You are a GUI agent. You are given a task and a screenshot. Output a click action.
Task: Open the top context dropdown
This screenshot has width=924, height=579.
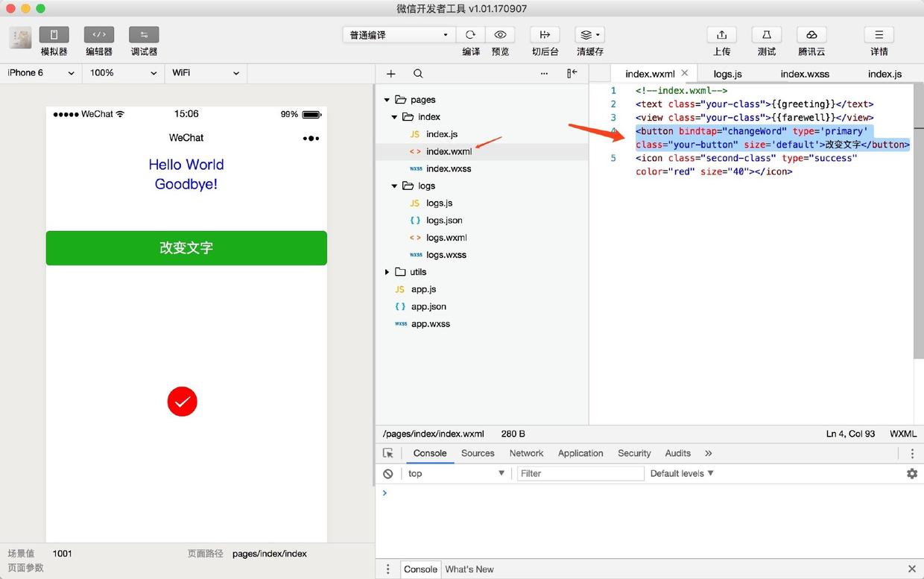tap(456, 473)
